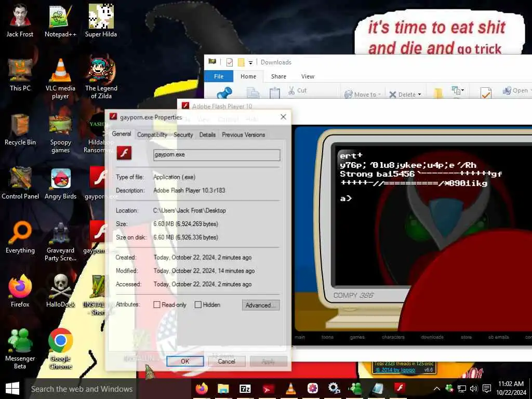Toggle the Hidden attribute checkbox
The height and width of the screenshot is (399, 532).
pos(198,304)
